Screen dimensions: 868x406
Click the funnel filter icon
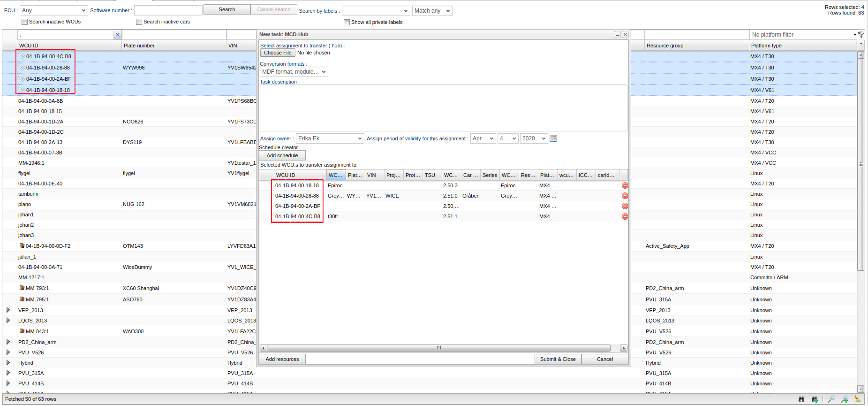[x=861, y=35]
